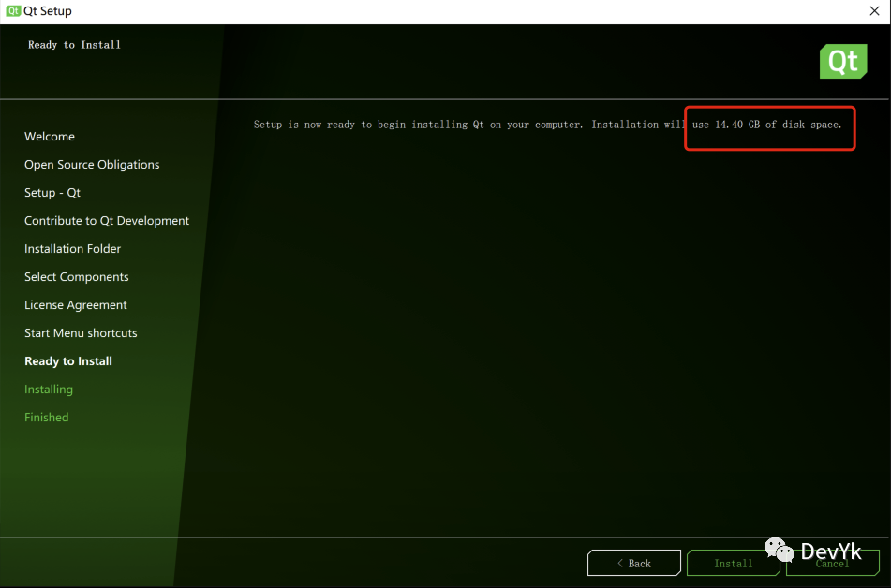This screenshot has height=588, width=891.
Task: Click the Ready to Install page header
Action: point(74,45)
